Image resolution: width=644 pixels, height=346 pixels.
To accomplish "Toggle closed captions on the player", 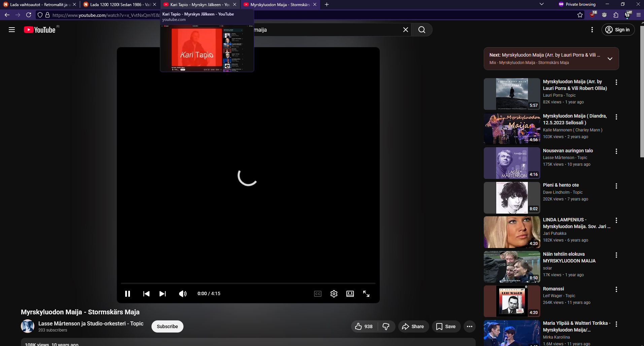I will pyautogui.click(x=318, y=294).
